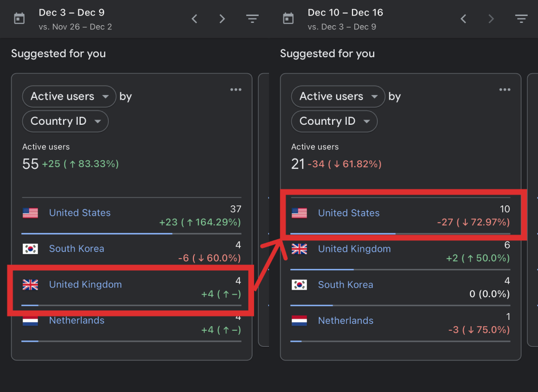Screen dimensions: 538x392
Task: Open filter icon in Dec 10 – Dec 16 panel
Action: click(x=521, y=18)
